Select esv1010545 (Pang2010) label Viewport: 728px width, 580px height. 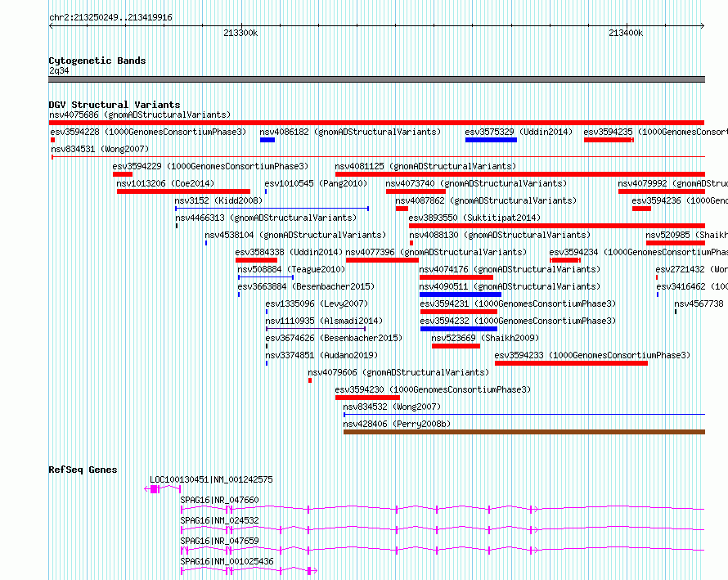[x=316, y=183]
